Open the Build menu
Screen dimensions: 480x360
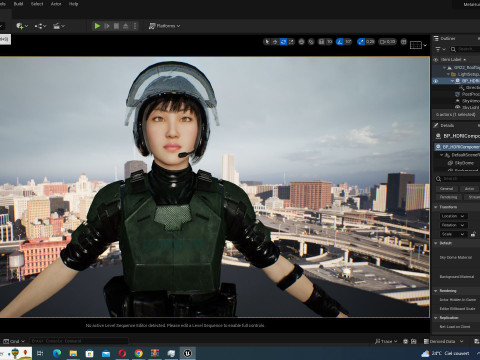[x=18, y=4]
